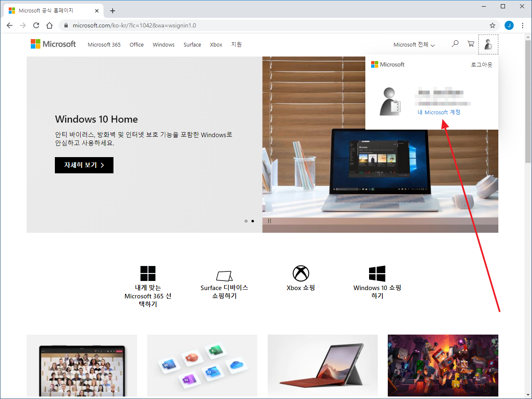Click the account person icon in header
Image resolution: width=532 pixels, height=399 pixels.
pyautogui.click(x=488, y=44)
